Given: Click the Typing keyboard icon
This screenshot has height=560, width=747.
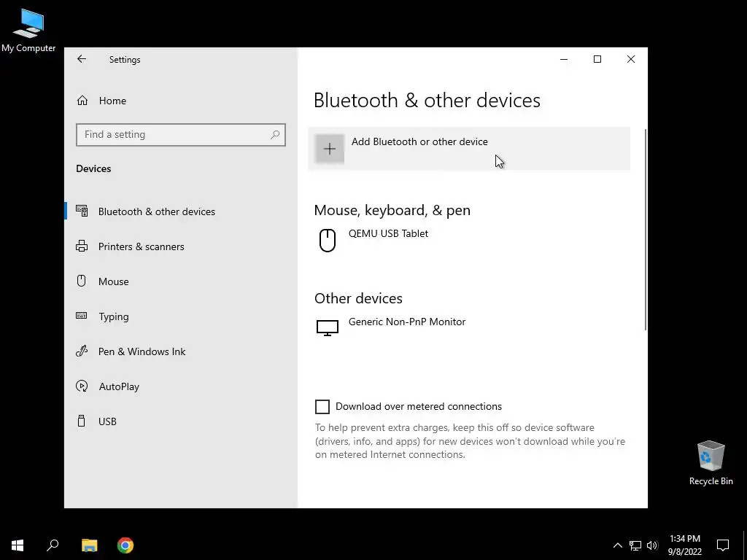Looking at the screenshot, I should point(82,316).
